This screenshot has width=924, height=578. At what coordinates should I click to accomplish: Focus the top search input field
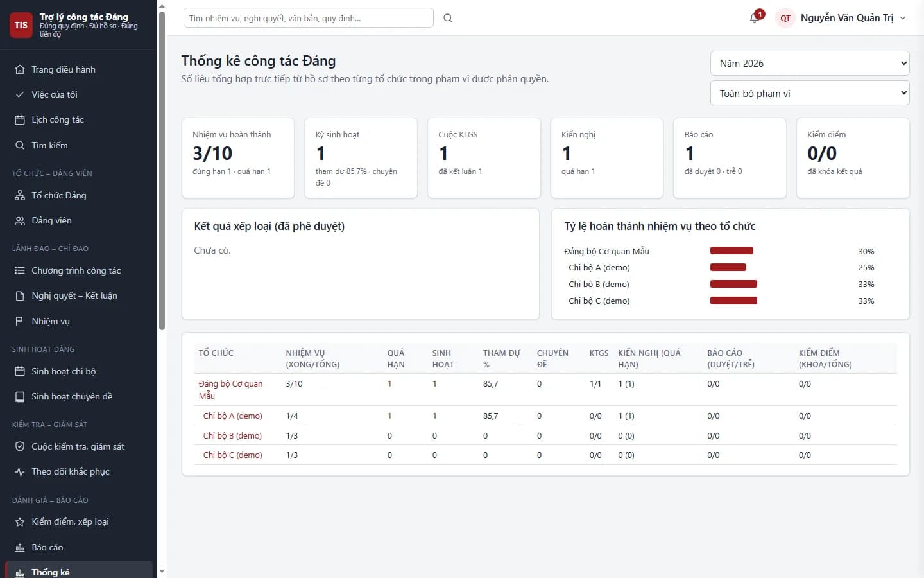[309, 18]
